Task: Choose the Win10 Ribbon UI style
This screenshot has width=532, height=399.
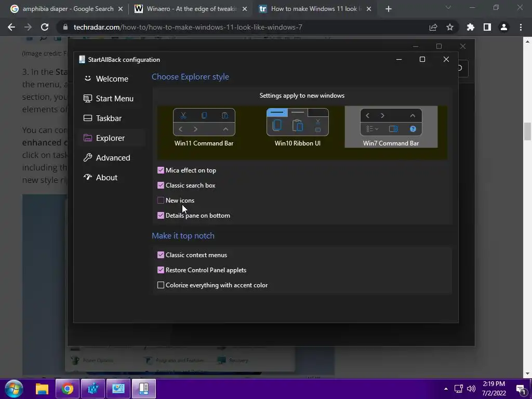Action: 298,127
